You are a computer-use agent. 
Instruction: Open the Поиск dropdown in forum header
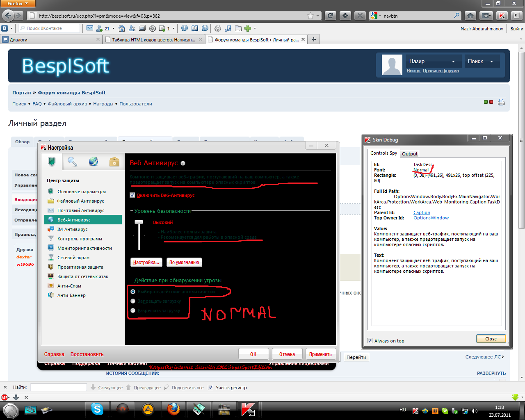pos(482,61)
